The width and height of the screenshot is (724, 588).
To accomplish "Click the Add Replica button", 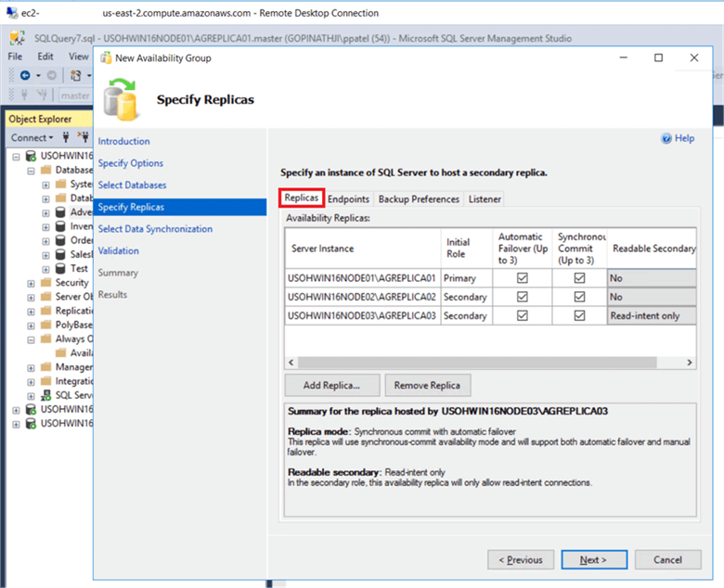I will click(331, 385).
